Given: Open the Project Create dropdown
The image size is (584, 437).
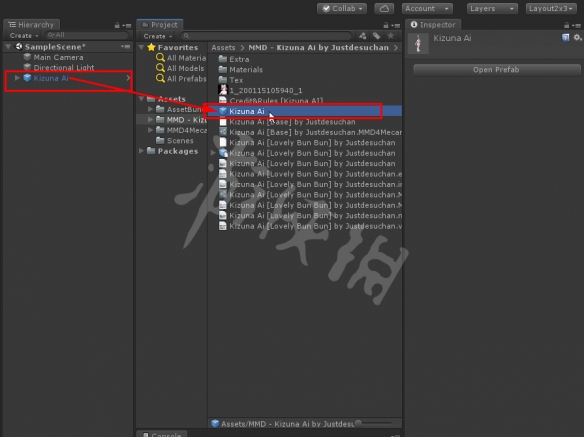Looking at the screenshot, I should click(x=158, y=36).
